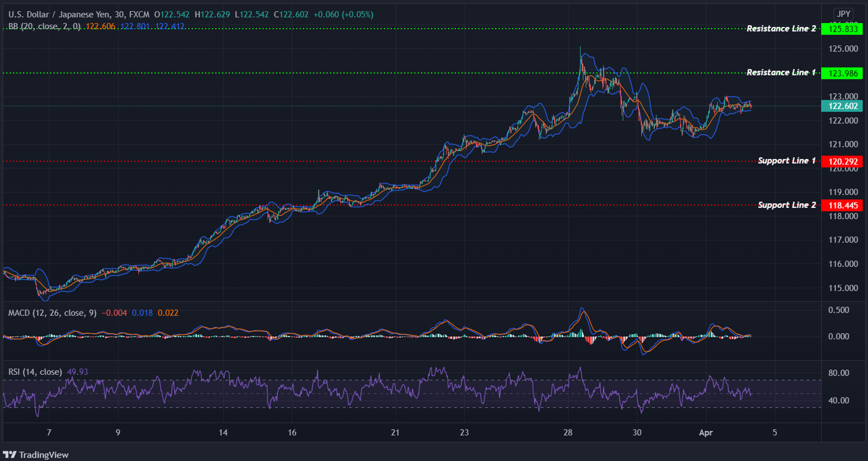868x461 pixels.
Task: Click the 28 date label on the time axis
Action: tap(568, 433)
